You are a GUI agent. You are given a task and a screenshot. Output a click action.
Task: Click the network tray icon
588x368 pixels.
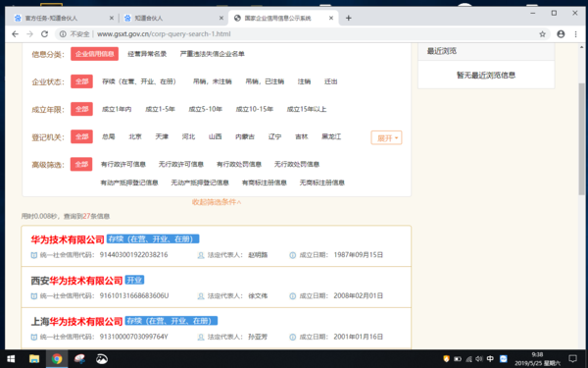coord(468,359)
